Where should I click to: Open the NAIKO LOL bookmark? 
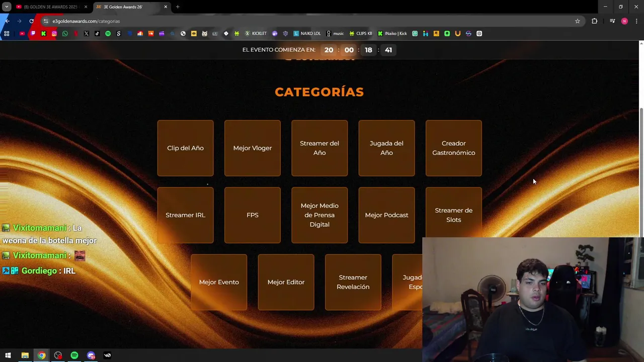tap(307, 34)
